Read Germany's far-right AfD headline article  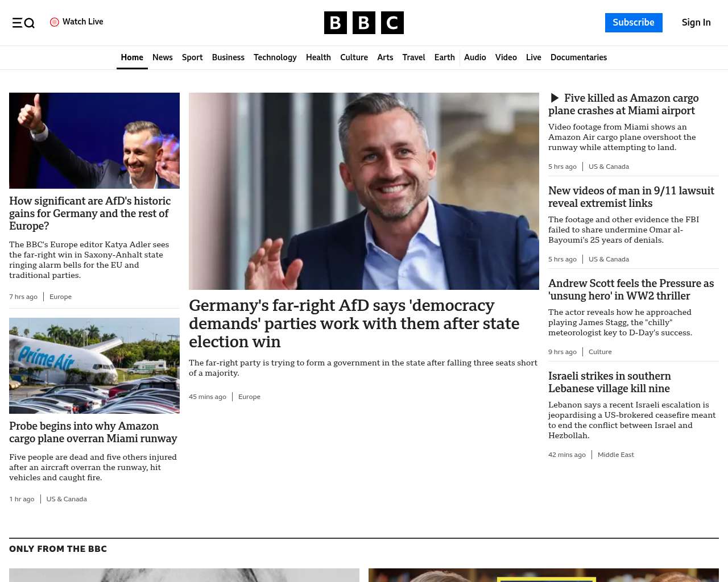point(354,323)
